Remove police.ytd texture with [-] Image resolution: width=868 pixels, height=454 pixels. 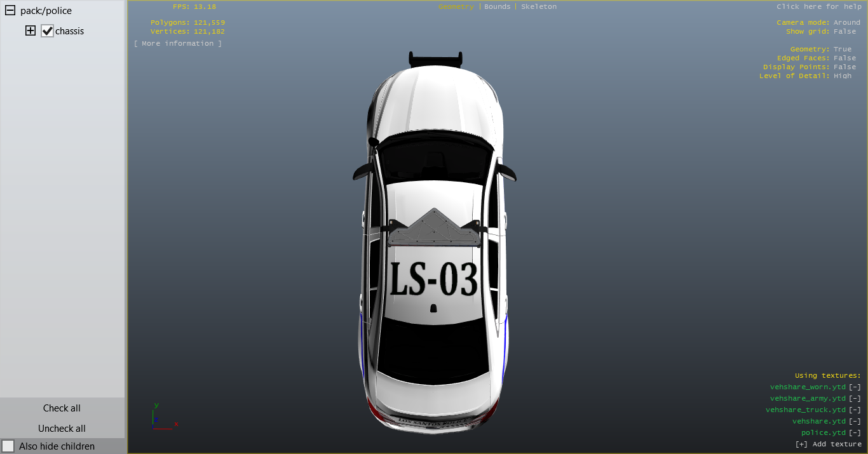coord(855,433)
